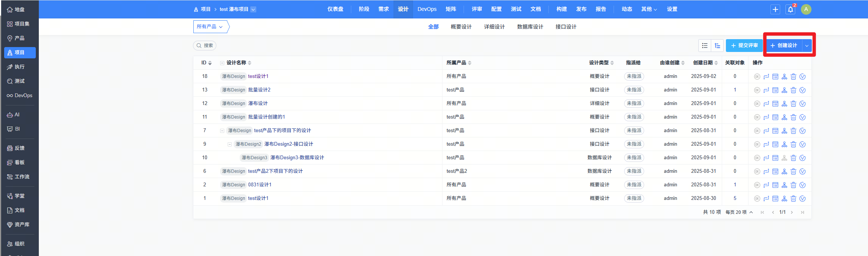
Task: Click the tree-structure icon in the 瀑布设计 row
Action: 784,104
